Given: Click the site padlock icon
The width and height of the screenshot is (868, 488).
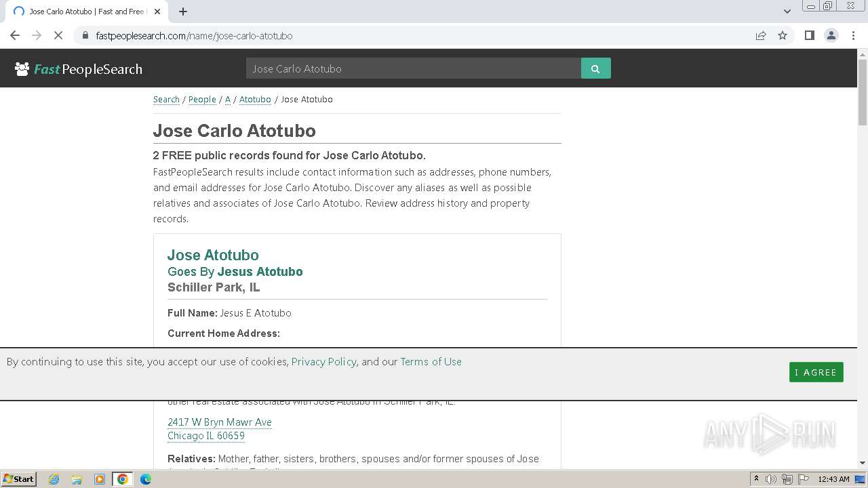Looking at the screenshot, I should pyautogui.click(x=85, y=35).
